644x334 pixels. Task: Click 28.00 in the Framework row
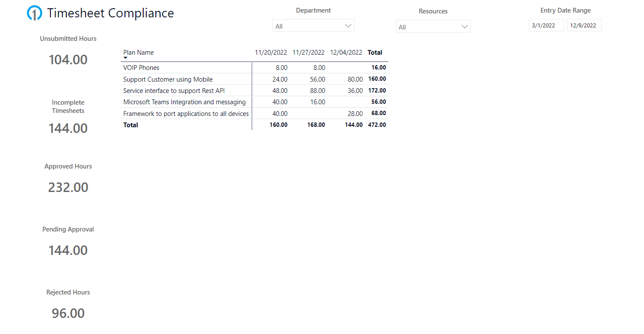coord(355,114)
